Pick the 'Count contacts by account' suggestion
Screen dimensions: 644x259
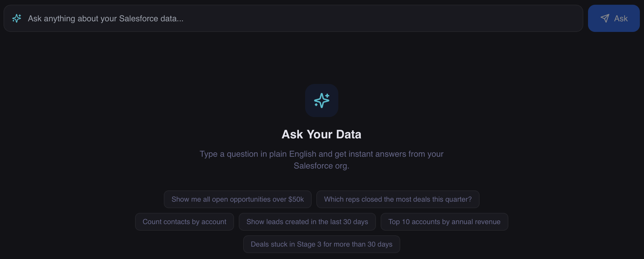184,222
